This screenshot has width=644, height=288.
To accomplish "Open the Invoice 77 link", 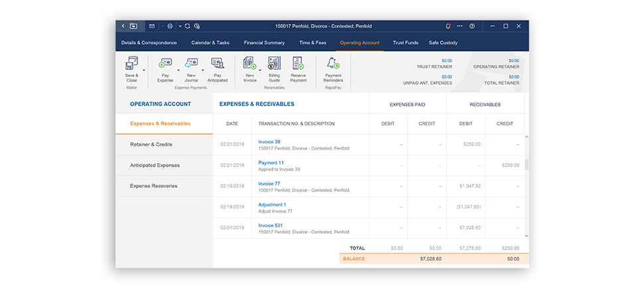I will tap(269, 184).
